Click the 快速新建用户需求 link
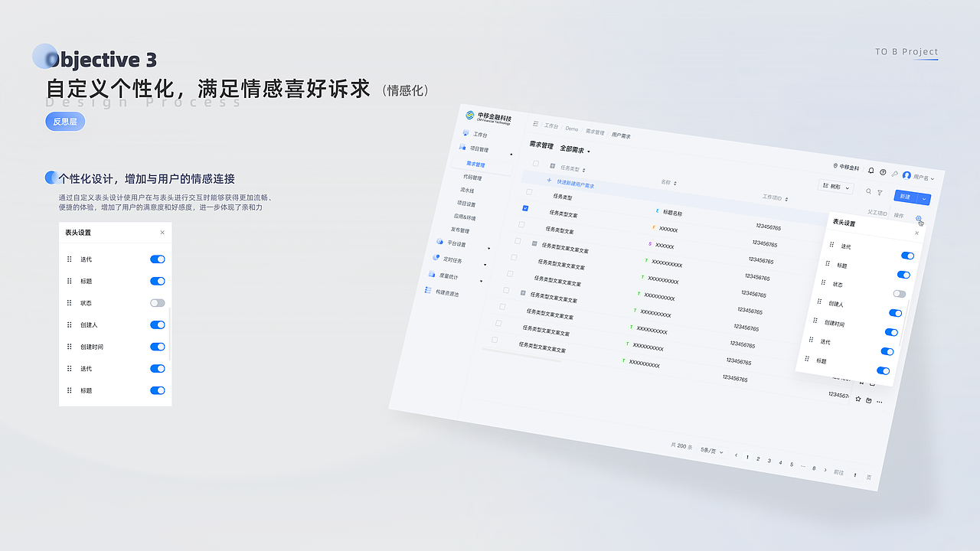This screenshot has width=980, height=551. (575, 184)
